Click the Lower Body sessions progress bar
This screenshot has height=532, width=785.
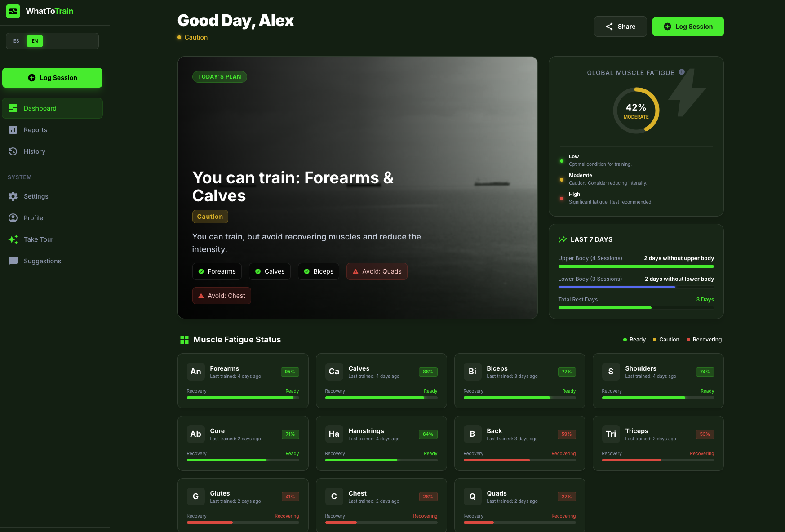click(636, 287)
